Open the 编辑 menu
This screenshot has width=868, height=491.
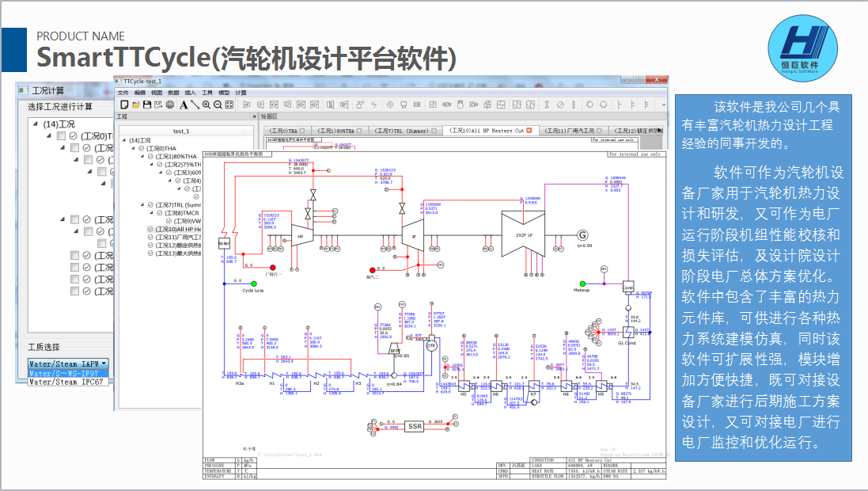pyautogui.click(x=140, y=93)
